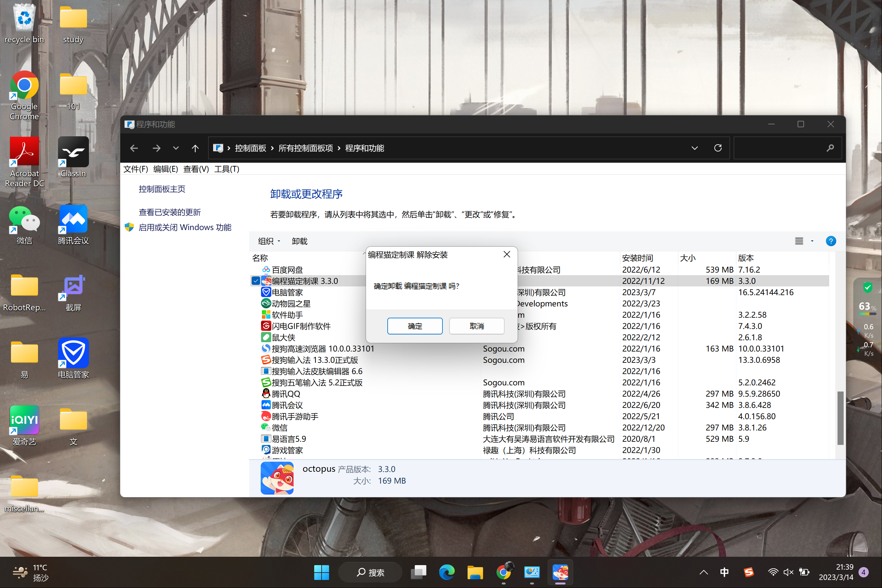Click the programs list vertical scrollbar
The image size is (882, 588).
tap(840, 418)
